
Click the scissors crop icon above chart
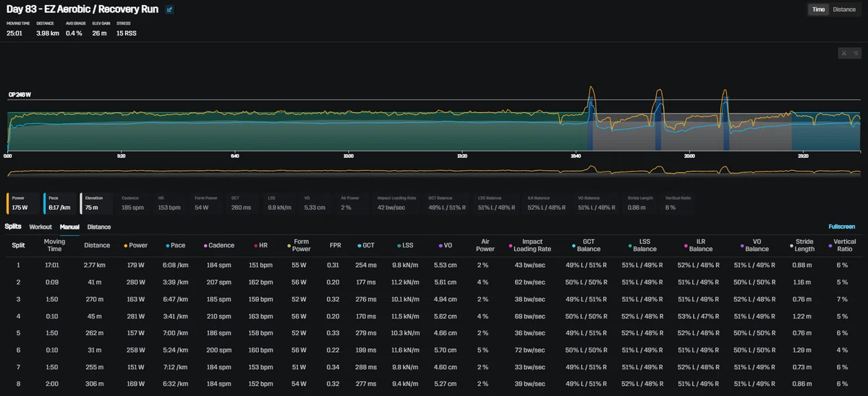point(843,53)
